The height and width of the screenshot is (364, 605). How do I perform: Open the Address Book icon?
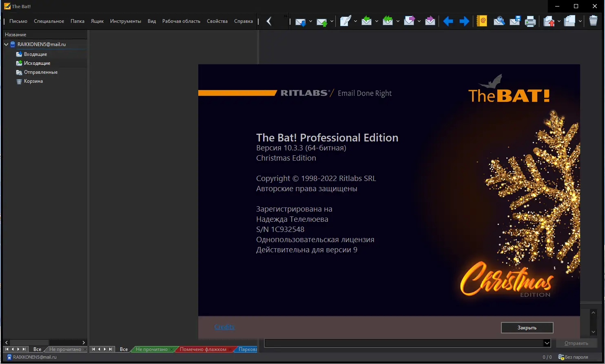[x=482, y=21]
